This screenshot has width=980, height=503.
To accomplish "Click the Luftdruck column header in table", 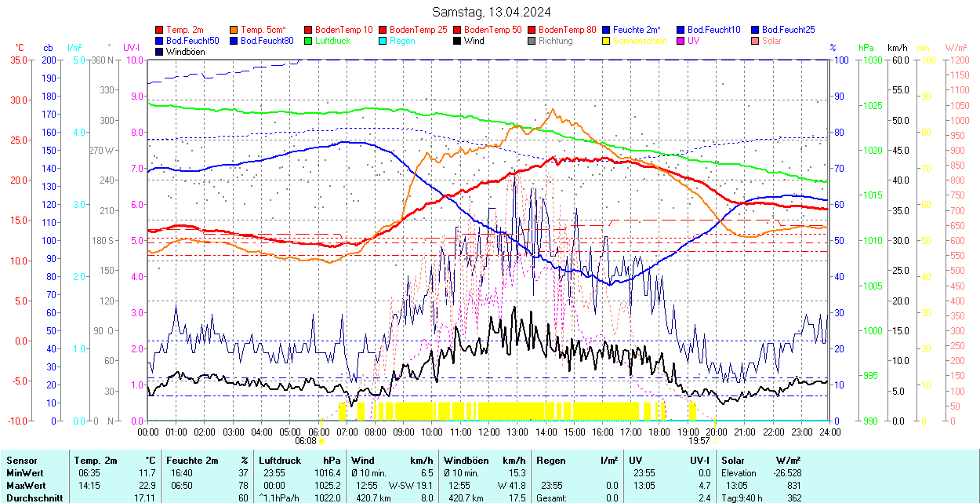I will click(280, 461).
